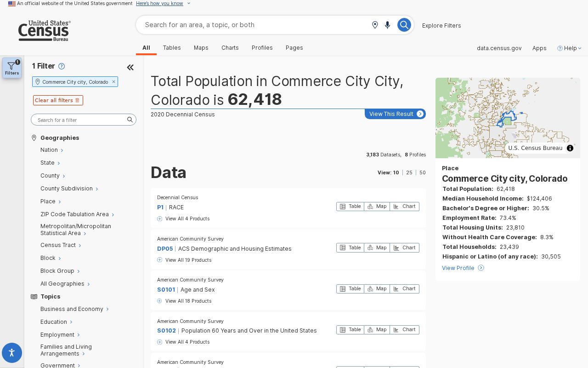Click the United States Census Bureau logo
Viewport: 588px width, 368px height.
click(44, 31)
